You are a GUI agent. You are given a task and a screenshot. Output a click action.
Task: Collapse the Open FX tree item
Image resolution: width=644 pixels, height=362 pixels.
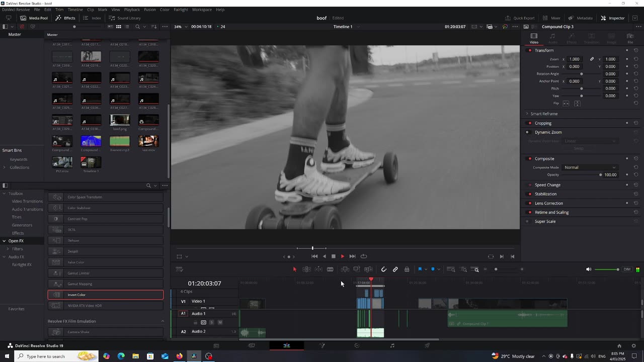tap(4, 241)
